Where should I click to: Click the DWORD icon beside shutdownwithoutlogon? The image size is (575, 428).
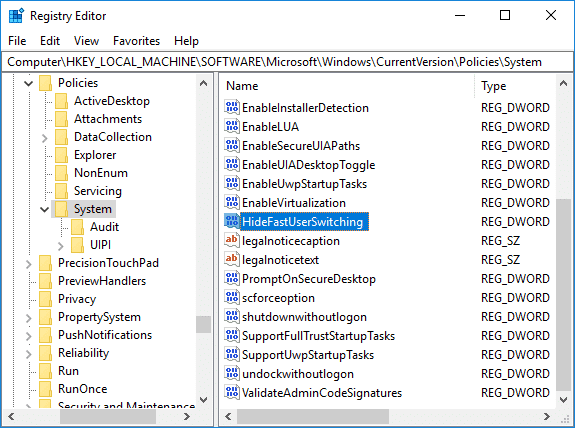tap(231, 317)
